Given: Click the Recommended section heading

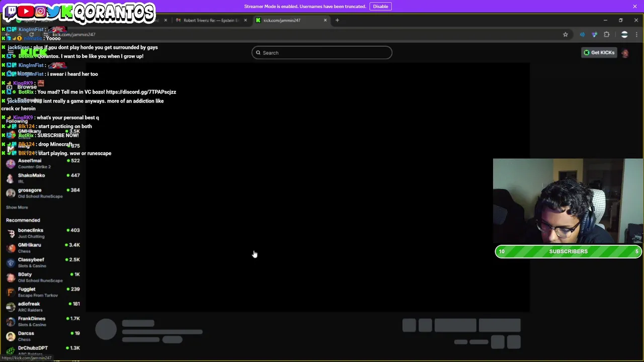Looking at the screenshot, I should pyautogui.click(x=23, y=220).
